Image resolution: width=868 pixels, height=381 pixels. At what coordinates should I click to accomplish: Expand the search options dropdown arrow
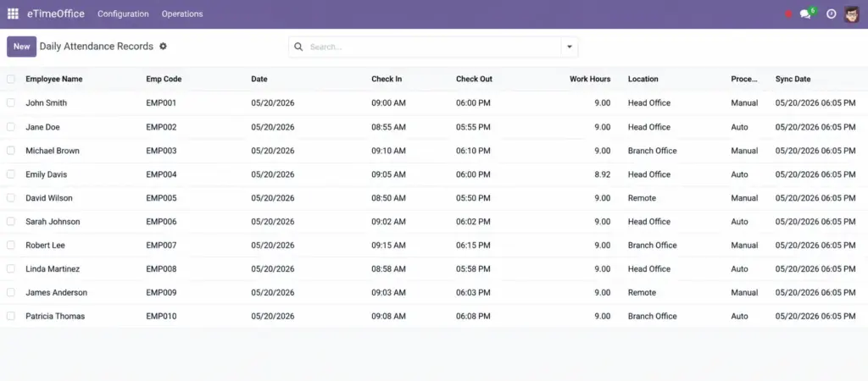(569, 47)
